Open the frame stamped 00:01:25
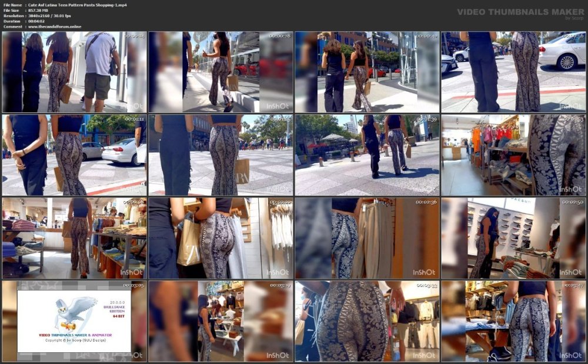This screenshot has height=364, width=588. tap(220, 155)
